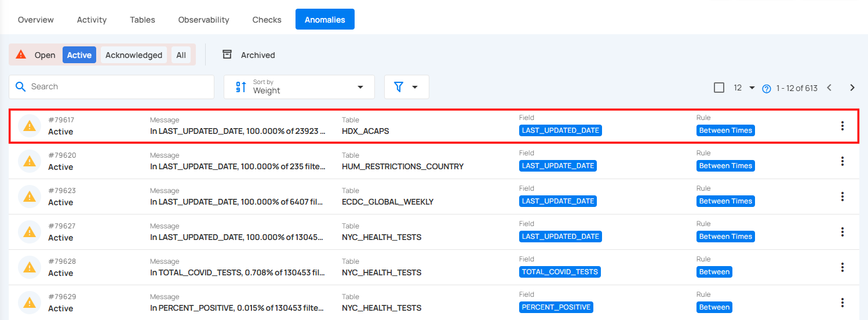Click Between rule tag for PERCENT_POSITIVE
This screenshot has height=320, width=868.
click(x=714, y=307)
